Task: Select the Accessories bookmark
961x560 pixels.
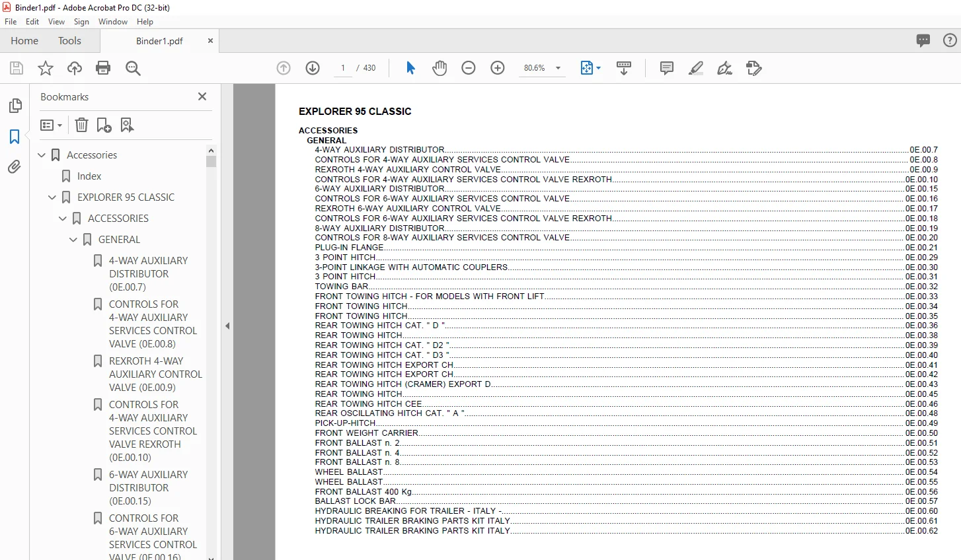Action: pos(92,155)
